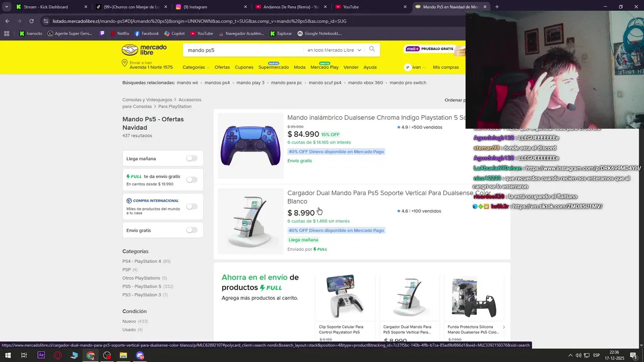Viewport: 644px width, 362px height.
Task: Show next products with carousel arrow
Action: coord(504,327)
